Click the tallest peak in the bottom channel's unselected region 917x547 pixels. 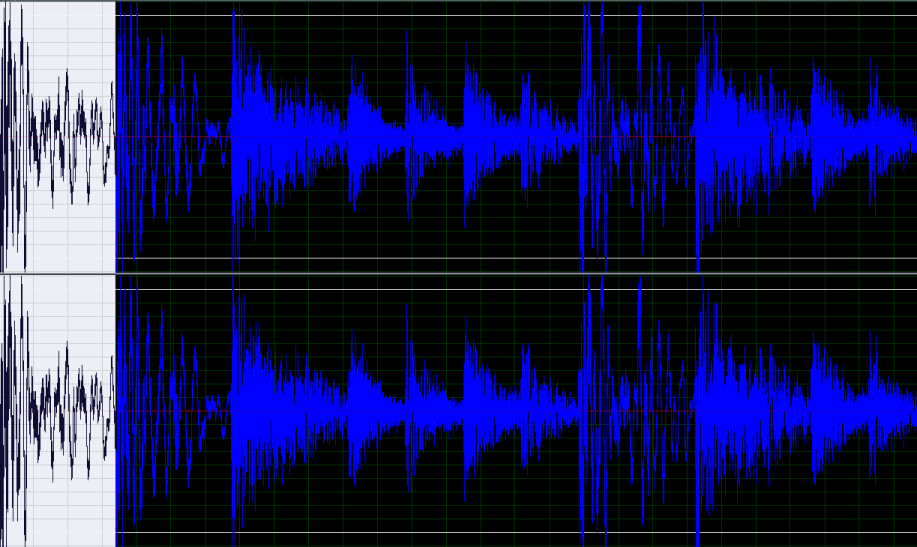coord(23,411)
